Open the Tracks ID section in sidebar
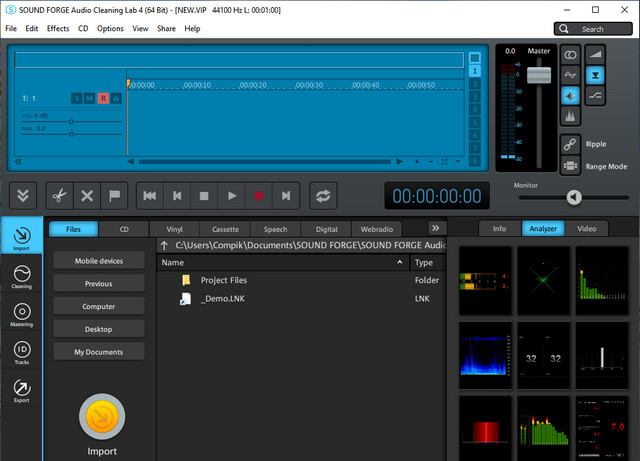This screenshot has width=640, height=461. [21, 353]
